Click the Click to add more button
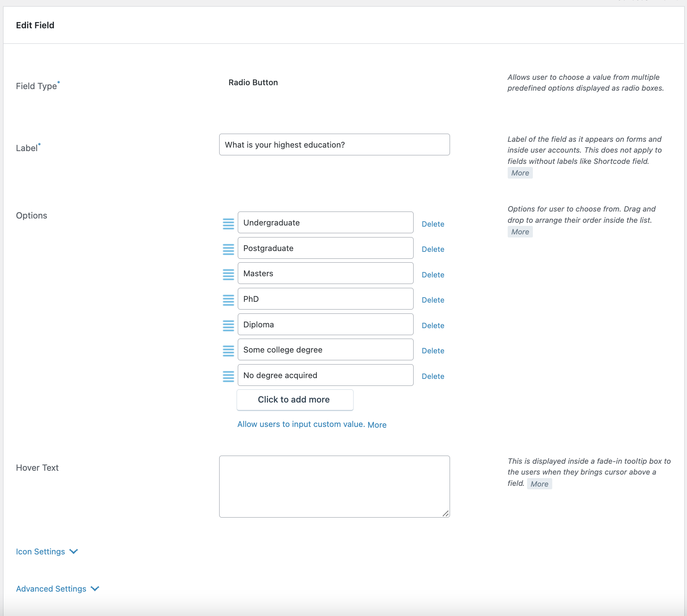Screen dimensions: 687x616 tap(295, 399)
